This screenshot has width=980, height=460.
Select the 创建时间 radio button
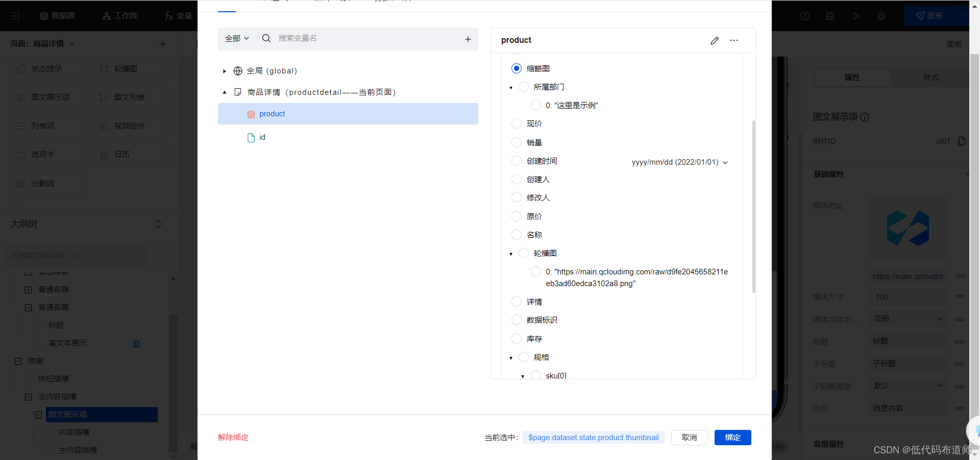point(517,161)
